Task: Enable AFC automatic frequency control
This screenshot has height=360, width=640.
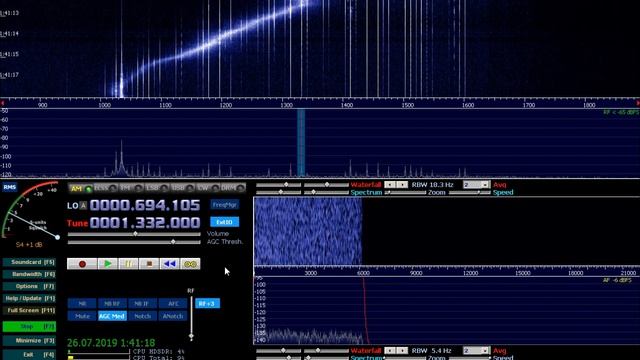Action: (173, 304)
